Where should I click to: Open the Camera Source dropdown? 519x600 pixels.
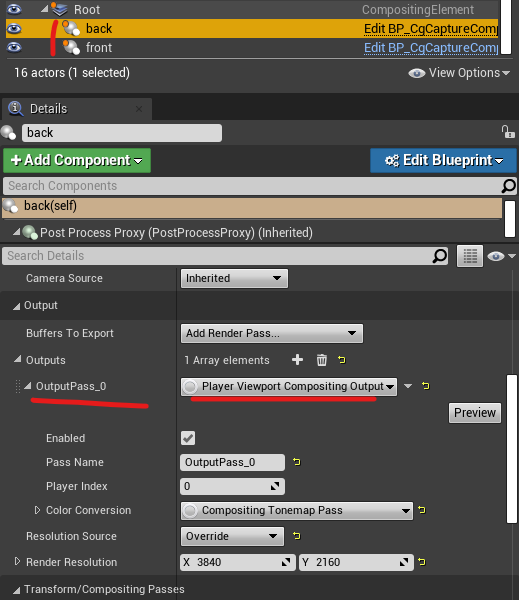pyautogui.click(x=234, y=278)
